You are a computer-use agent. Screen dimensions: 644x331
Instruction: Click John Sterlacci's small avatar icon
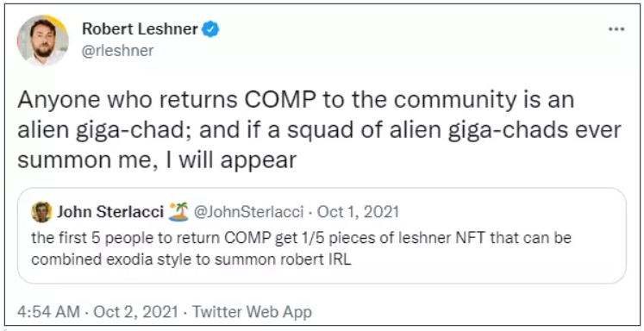point(41,212)
